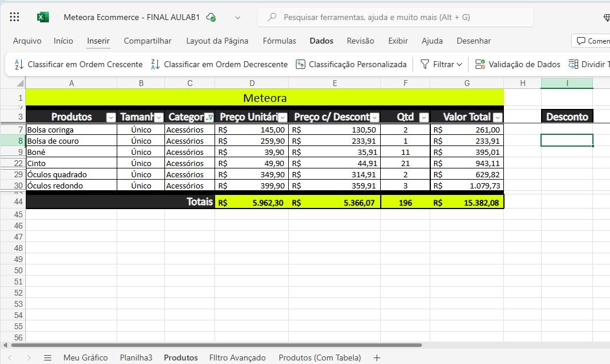Click the Excel logo icon
Screen dimensions: 610x364
tap(43, 17)
